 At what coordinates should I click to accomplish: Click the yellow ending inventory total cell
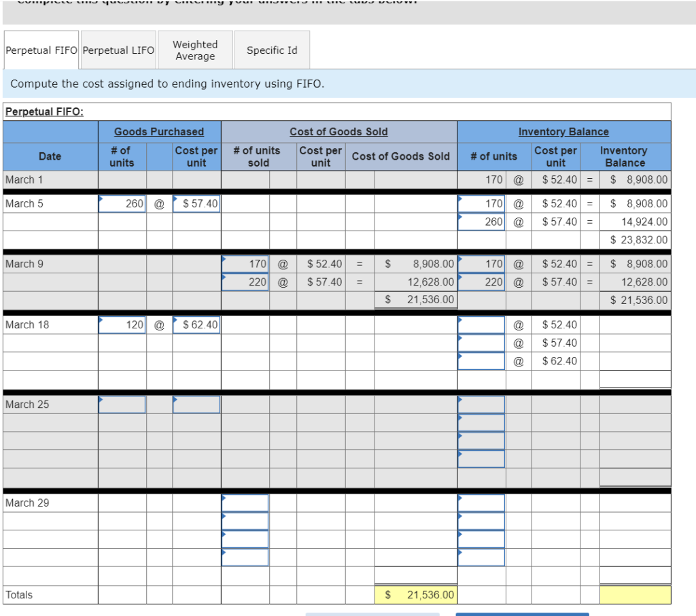click(633, 594)
